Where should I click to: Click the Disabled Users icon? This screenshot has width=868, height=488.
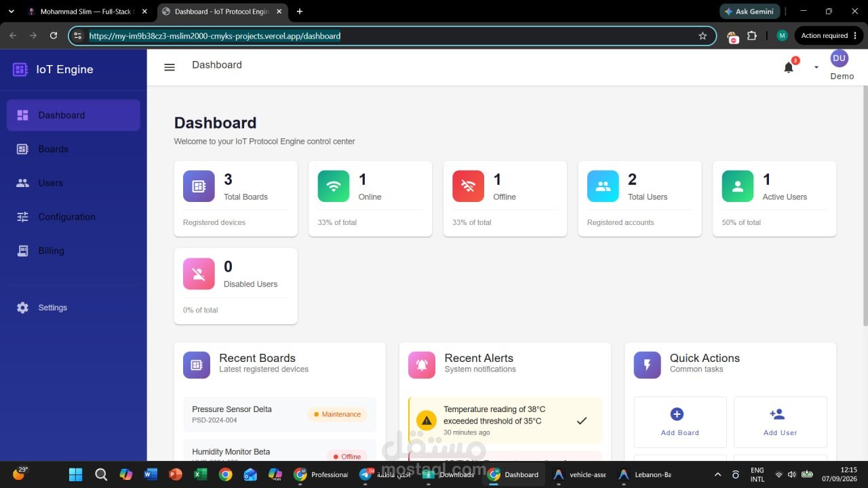pyautogui.click(x=199, y=273)
